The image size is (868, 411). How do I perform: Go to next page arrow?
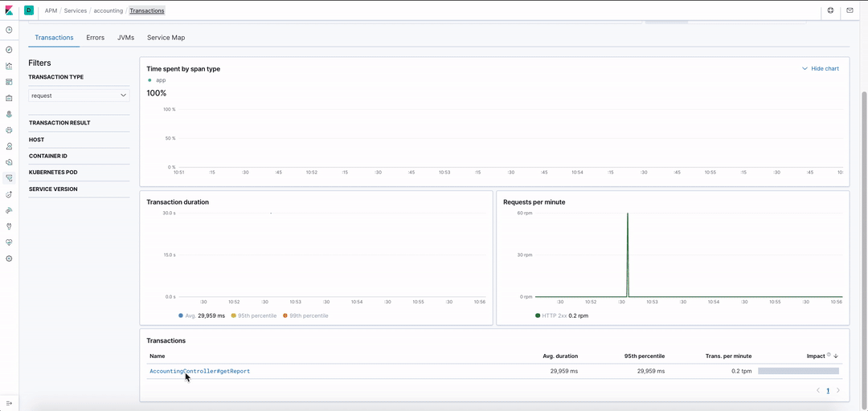838,391
